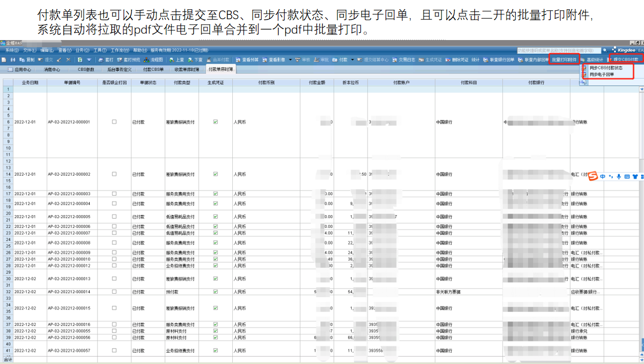Open the 业务 menu

(x=83, y=50)
